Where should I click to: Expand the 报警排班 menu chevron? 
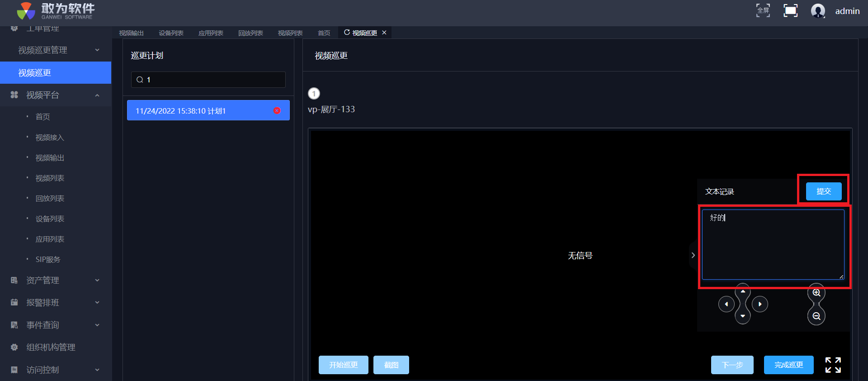(97, 303)
